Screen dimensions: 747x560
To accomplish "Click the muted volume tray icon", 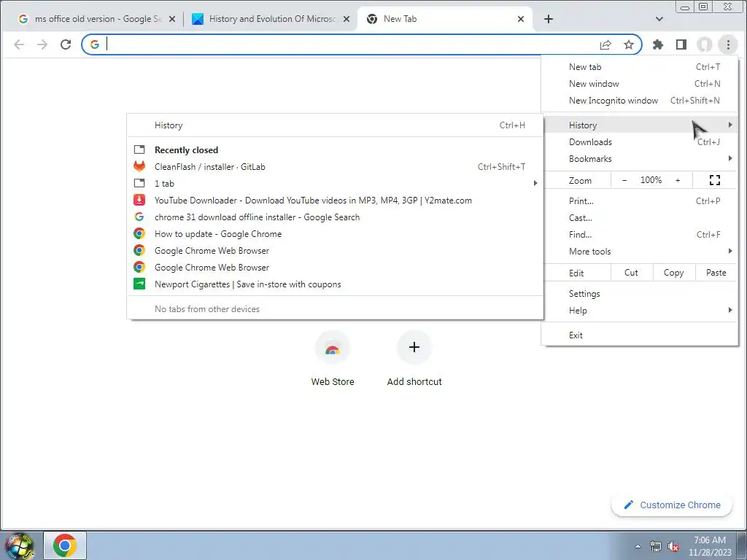I will (x=673, y=546).
